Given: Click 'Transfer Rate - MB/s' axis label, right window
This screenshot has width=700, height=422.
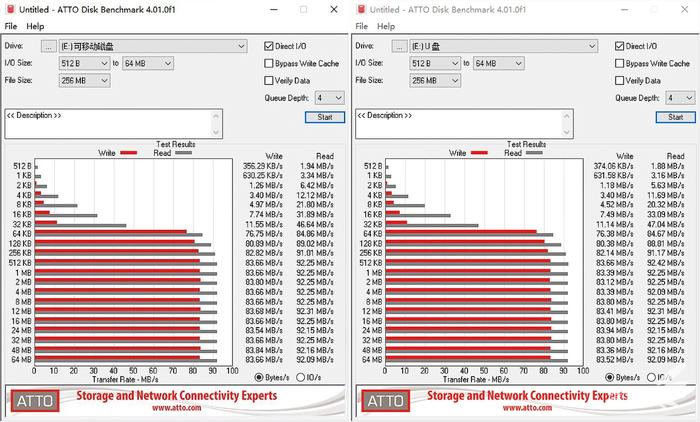Looking at the screenshot, I should pyautogui.click(x=476, y=380).
